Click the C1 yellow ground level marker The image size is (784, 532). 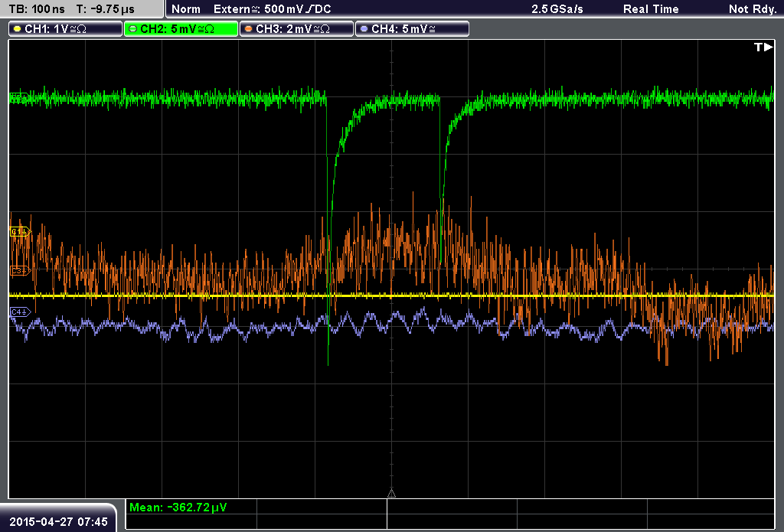pyautogui.click(x=20, y=232)
